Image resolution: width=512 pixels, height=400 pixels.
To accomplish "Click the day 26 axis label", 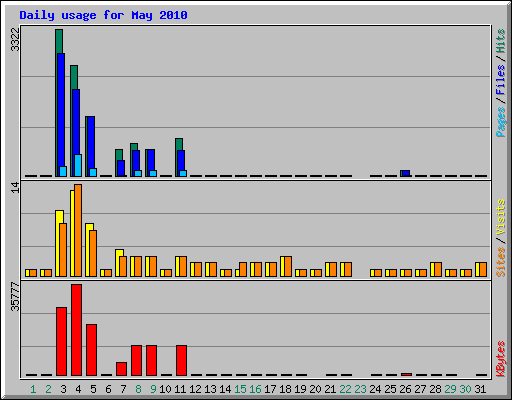I will [x=405, y=389].
